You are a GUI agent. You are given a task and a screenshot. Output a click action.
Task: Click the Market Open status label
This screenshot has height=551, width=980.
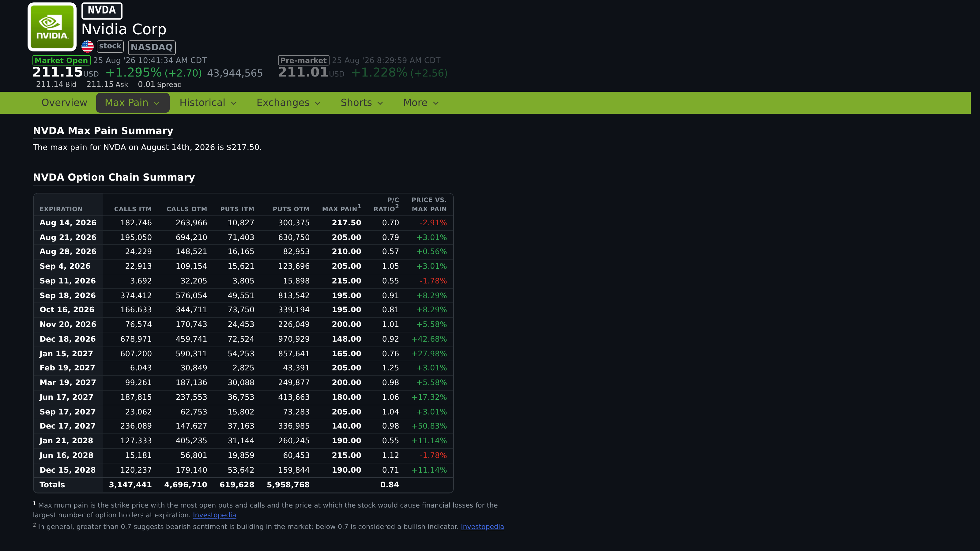pyautogui.click(x=61, y=61)
